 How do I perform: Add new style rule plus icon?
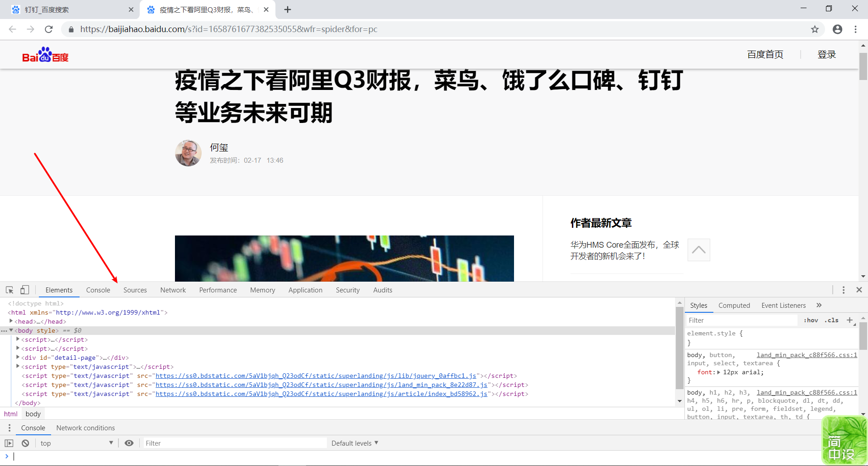coord(849,320)
